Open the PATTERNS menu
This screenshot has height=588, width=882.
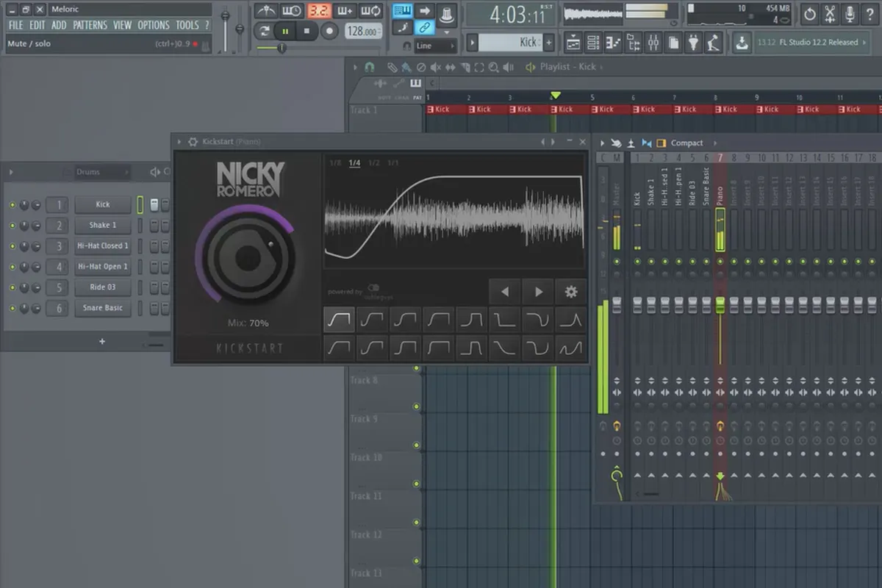(90, 25)
